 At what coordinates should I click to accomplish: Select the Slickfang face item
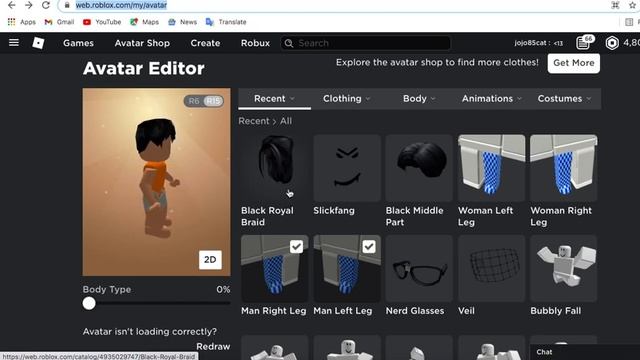pyautogui.click(x=347, y=168)
